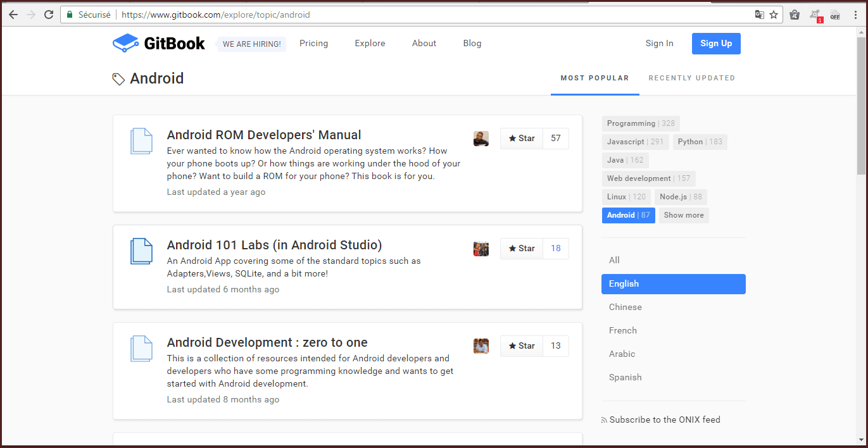The height and width of the screenshot is (448, 868).
Task: Star the Android 101 Labs book
Action: 522,249
